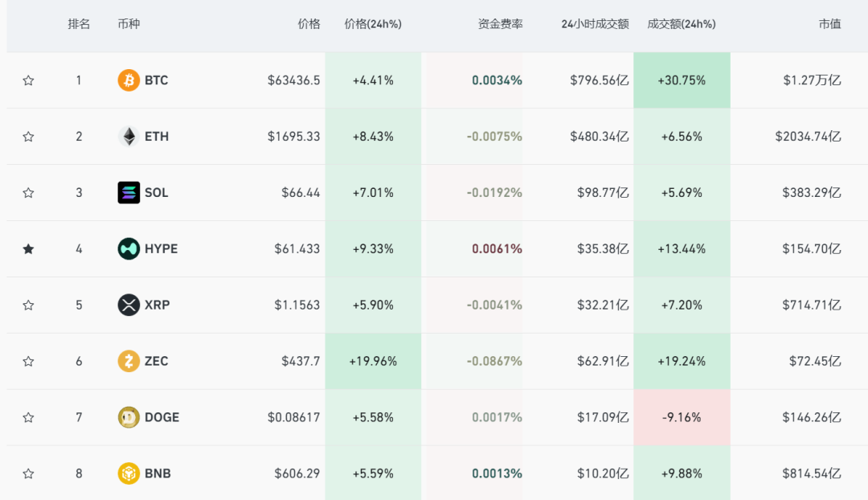This screenshot has height=500, width=868.
Task: Click the Solana coin logo
Action: [x=129, y=193]
